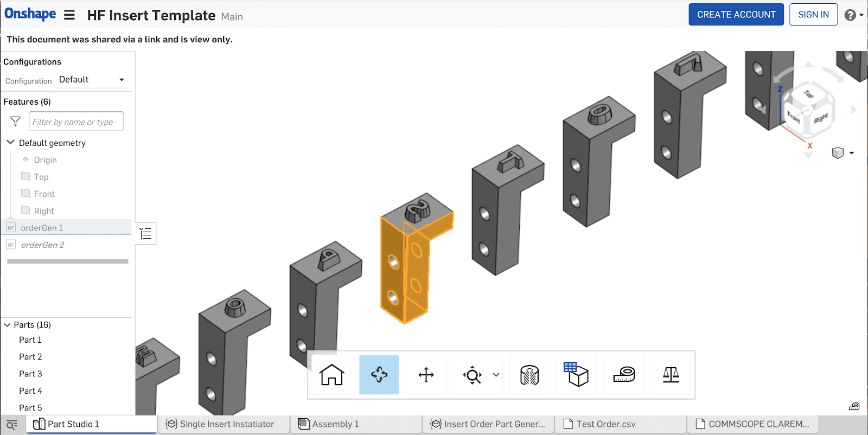Select the Pan tool
This screenshot has height=435, width=868.
pyautogui.click(x=426, y=375)
